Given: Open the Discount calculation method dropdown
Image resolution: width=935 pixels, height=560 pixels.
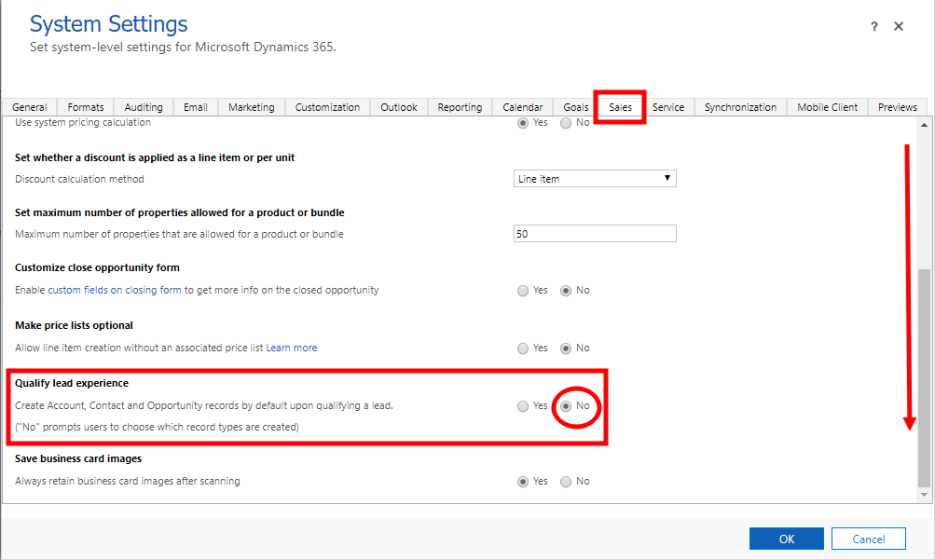Looking at the screenshot, I should [595, 179].
